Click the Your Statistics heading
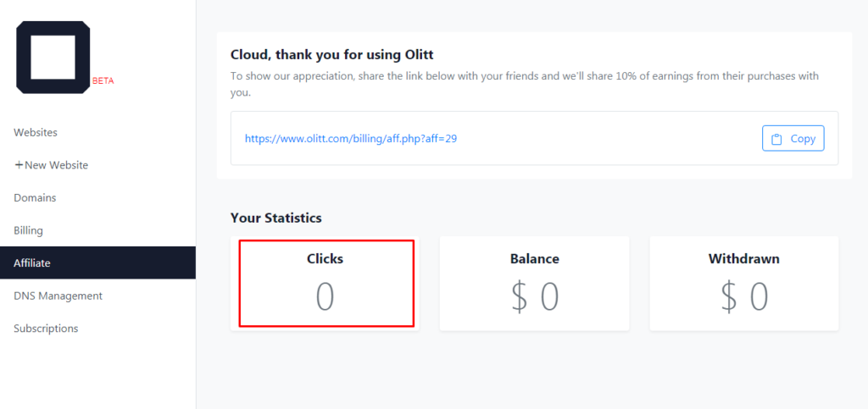 [x=275, y=218]
